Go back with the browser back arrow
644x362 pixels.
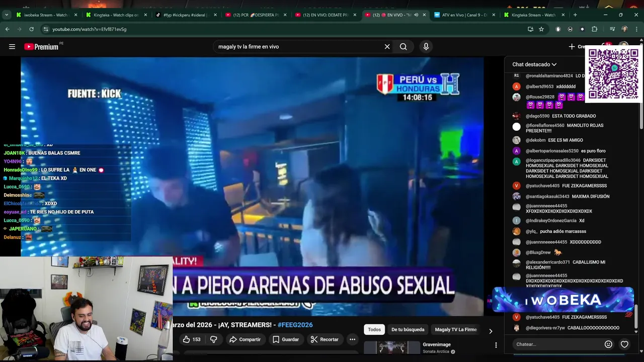point(7,29)
